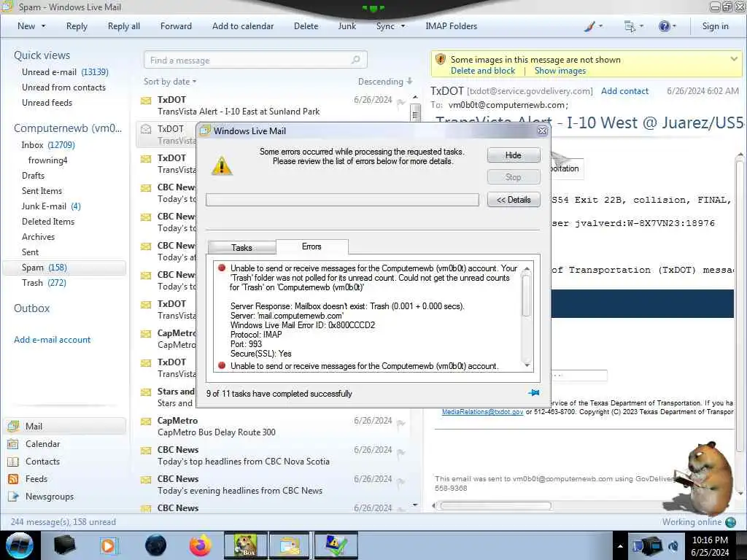The height and width of the screenshot is (560, 747).
Task: Flag the CapMetro Bus Delay Route 300 message
Action: point(400,424)
